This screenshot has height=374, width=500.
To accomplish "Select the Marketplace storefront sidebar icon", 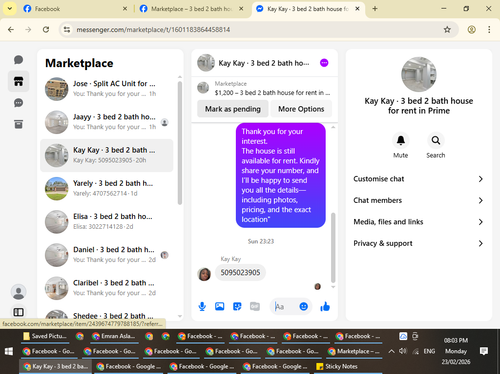I will click(18, 81).
